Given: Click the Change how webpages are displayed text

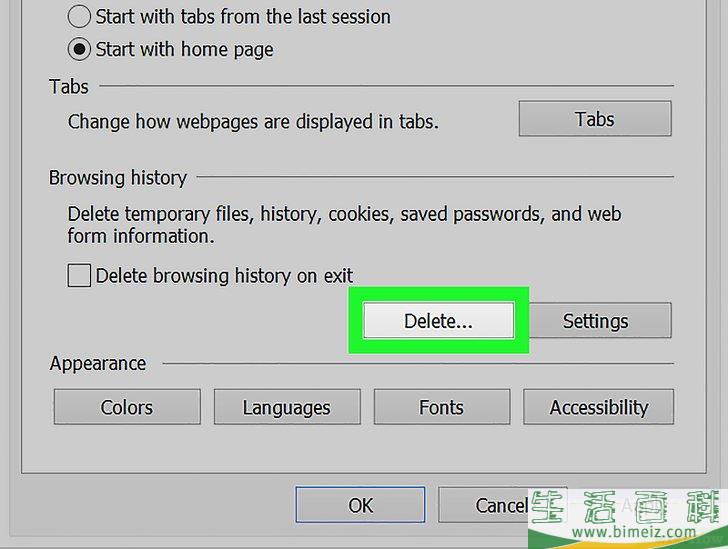Looking at the screenshot, I should pos(253,122).
